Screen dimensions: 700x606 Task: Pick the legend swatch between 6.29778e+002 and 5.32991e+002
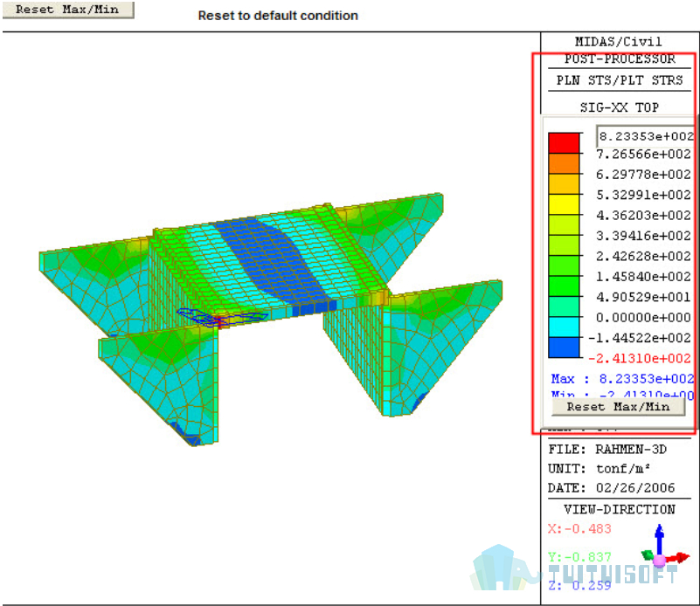564,184
